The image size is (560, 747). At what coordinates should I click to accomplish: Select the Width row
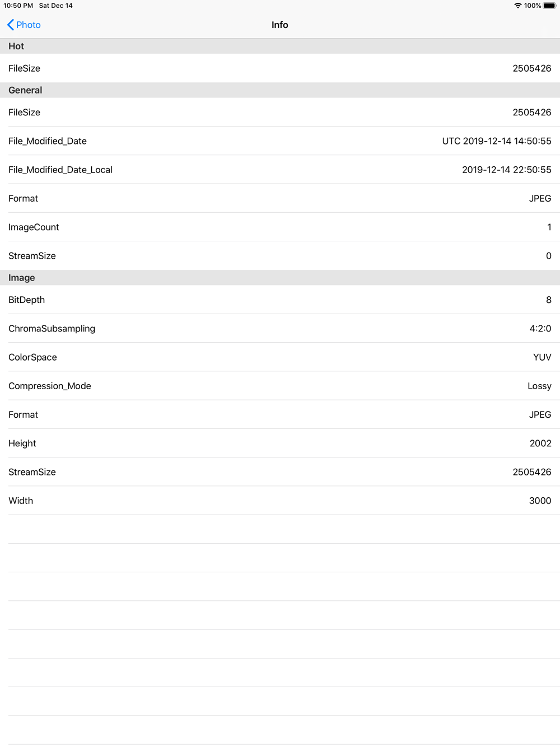280,501
